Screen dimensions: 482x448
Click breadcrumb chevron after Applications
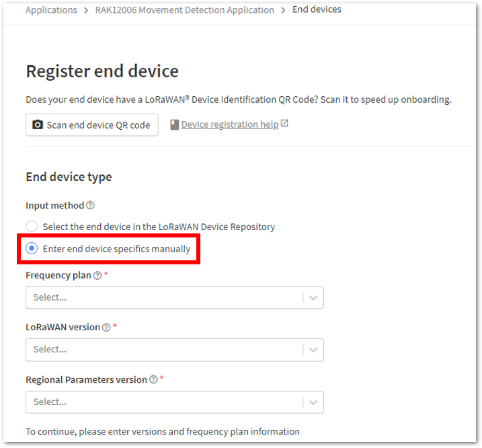pos(86,11)
